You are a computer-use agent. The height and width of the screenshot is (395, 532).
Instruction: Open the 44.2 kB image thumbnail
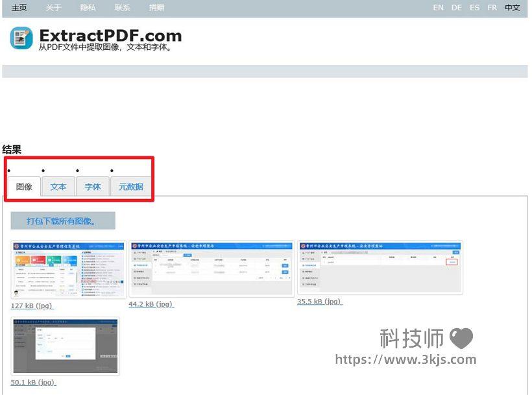212,268
